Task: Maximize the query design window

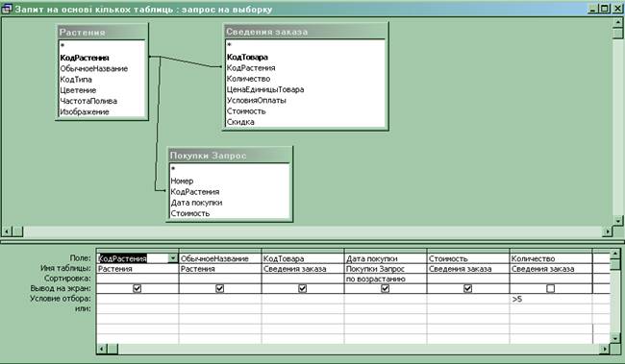Action: (x=605, y=9)
